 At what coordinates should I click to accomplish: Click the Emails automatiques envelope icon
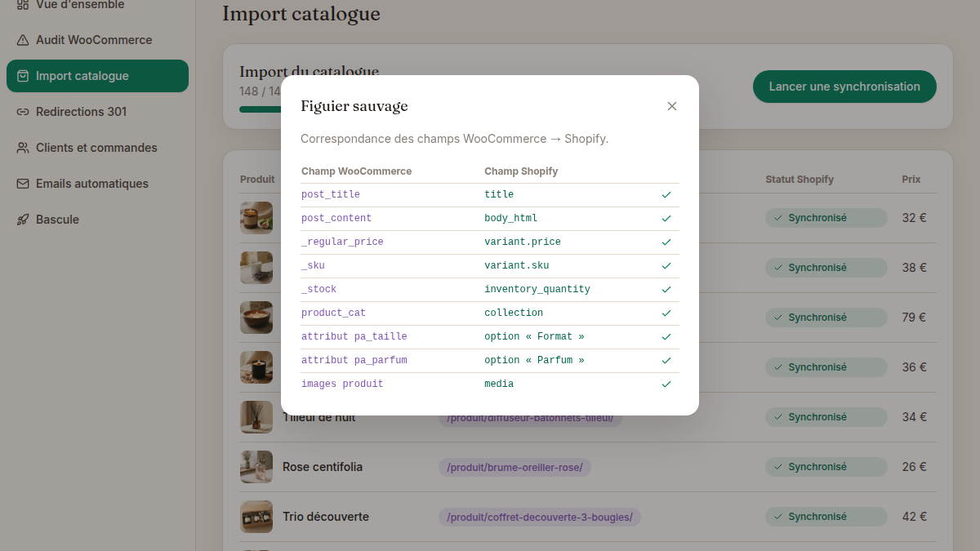pyautogui.click(x=23, y=184)
